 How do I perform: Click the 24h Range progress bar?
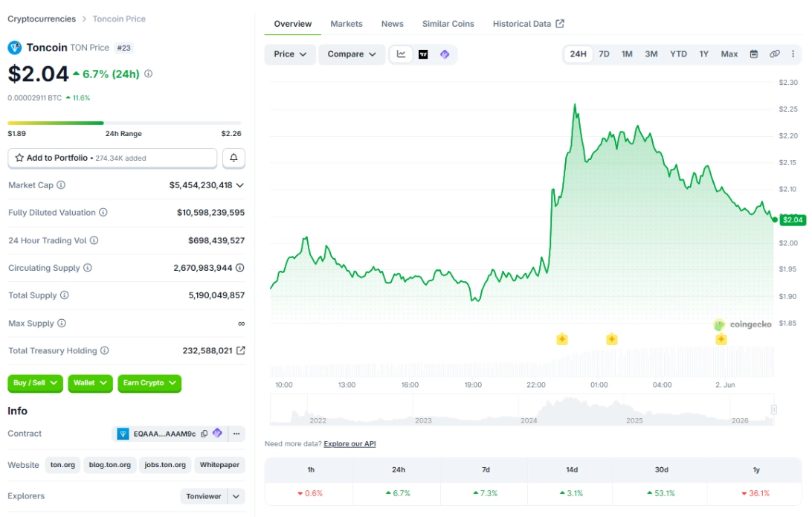124,123
